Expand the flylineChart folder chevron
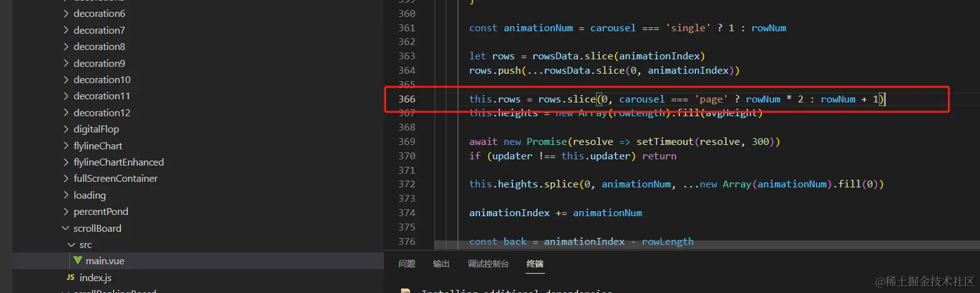Viewport: 980px width, 293px height. point(66,146)
